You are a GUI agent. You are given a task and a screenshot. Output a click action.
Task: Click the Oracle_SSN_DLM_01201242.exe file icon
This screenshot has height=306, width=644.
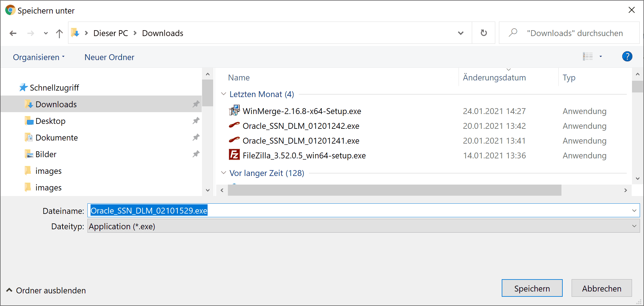click(x=234, y=125)
